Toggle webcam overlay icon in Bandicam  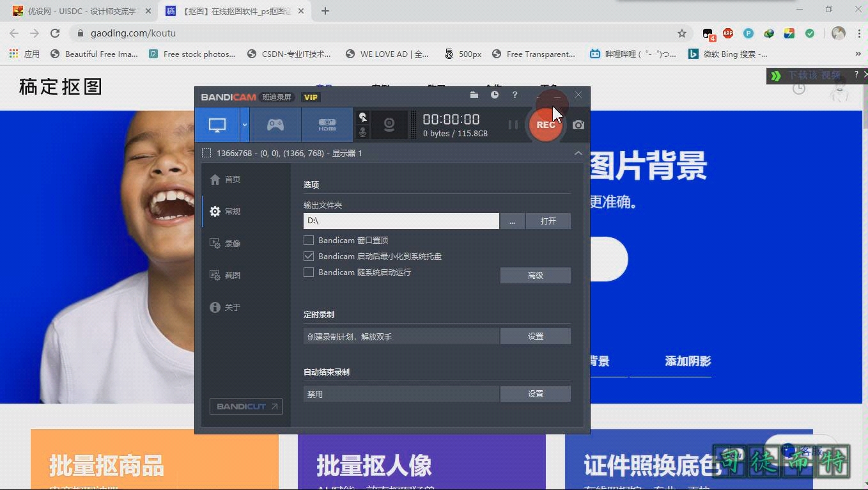tap(389, 125)
